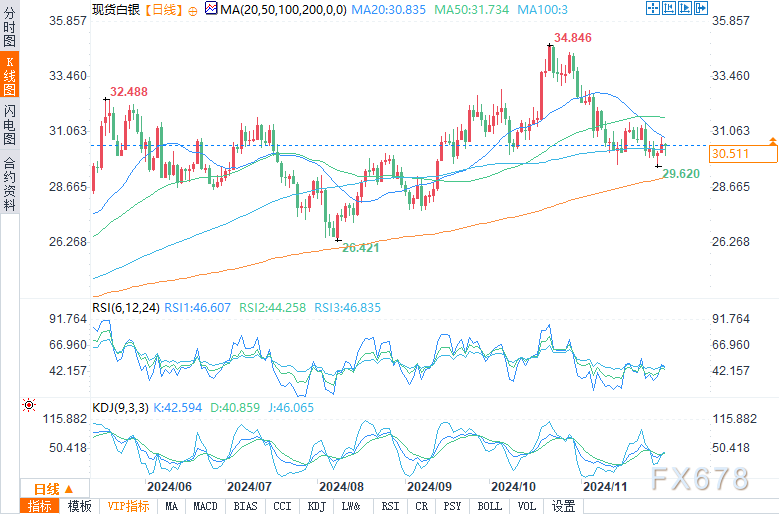779x514 pixels.
Task: Open the VIP指标 tab
Action: [x=129, y=507]
